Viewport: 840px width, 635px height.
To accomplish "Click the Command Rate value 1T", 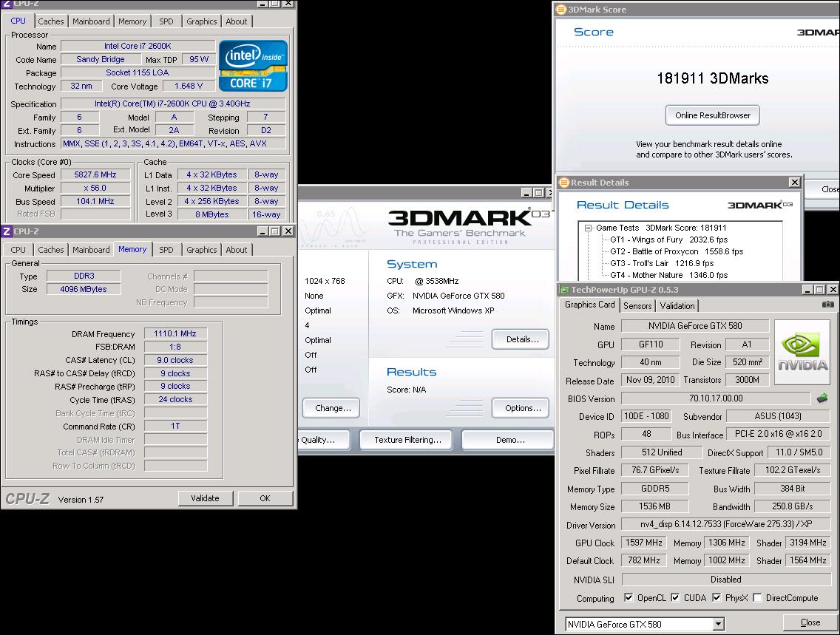I will tap(175, 427).
